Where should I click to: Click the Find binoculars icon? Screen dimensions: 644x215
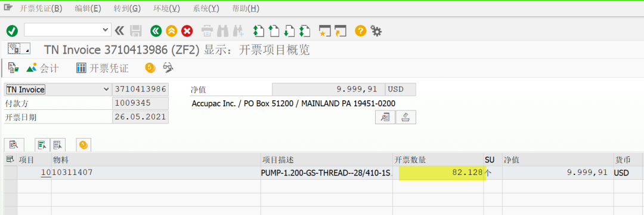point(222,30)
